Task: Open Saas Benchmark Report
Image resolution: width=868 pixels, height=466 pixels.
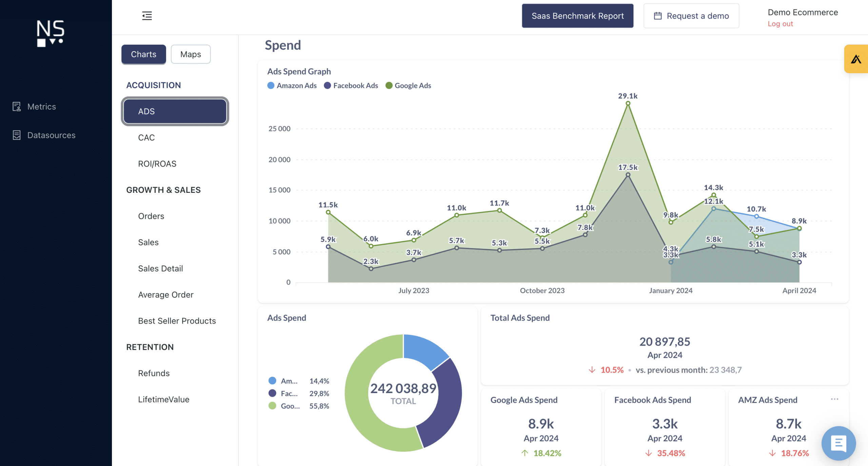Action: pos(577,16)
